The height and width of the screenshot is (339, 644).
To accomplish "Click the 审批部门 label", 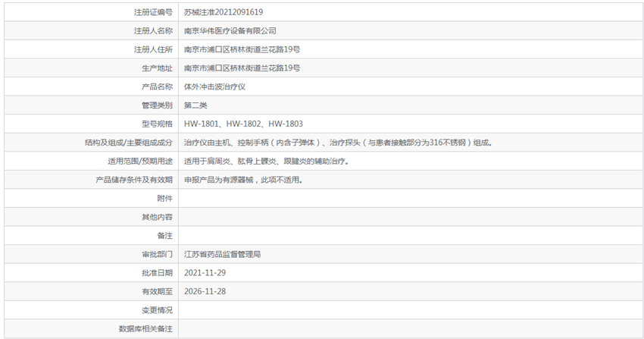I will point(158,254).
